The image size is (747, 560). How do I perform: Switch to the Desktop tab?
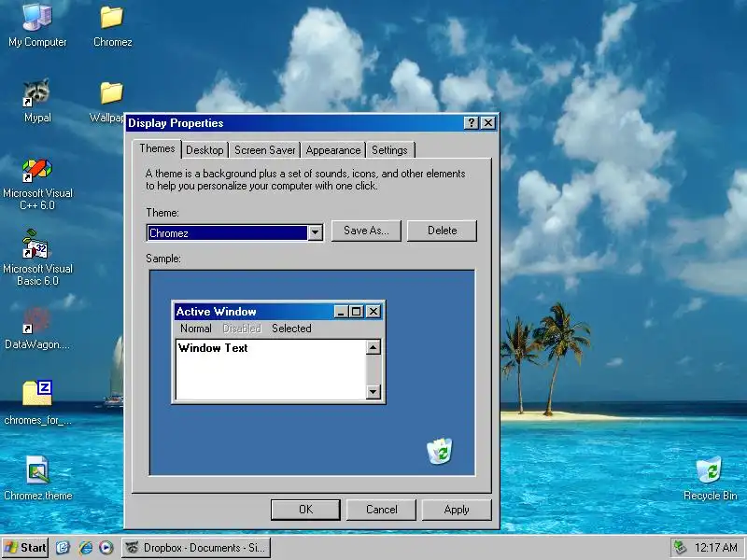coord(204,150)
